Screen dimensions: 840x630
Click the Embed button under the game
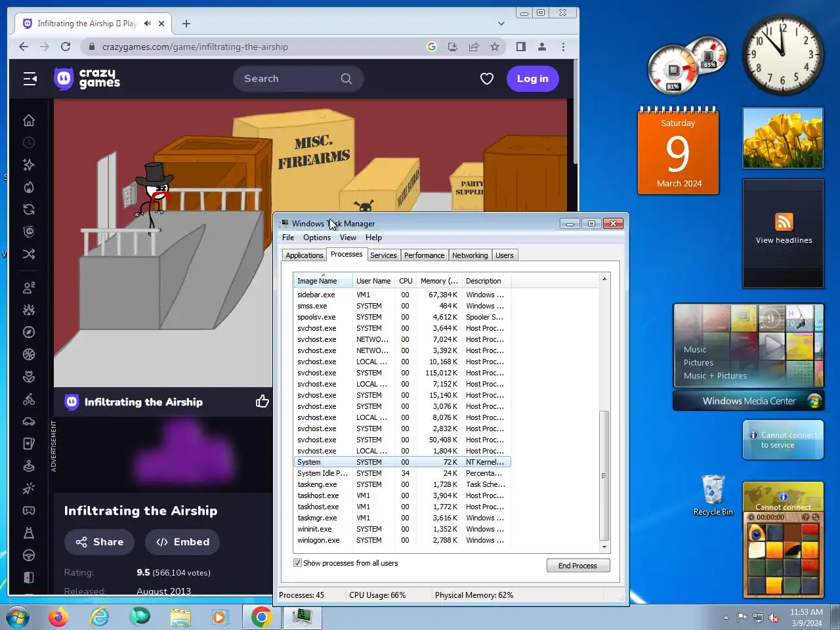coord(182,542)
